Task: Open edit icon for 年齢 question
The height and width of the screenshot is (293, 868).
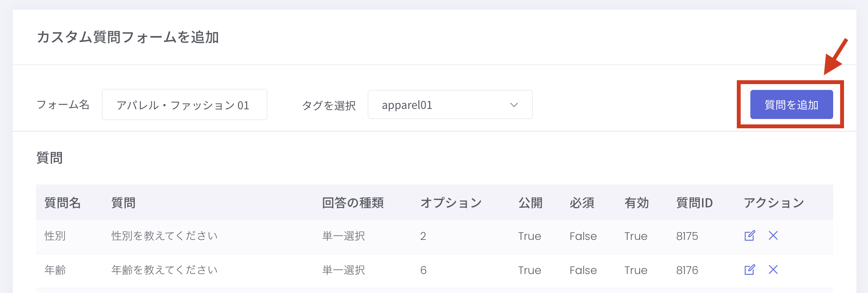Action: coord(750,270)
